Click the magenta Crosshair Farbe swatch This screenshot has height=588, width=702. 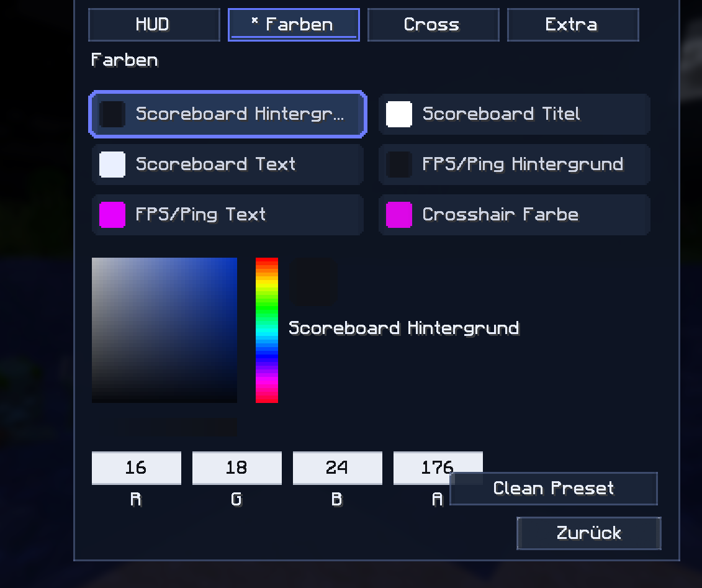coord(399,214)
